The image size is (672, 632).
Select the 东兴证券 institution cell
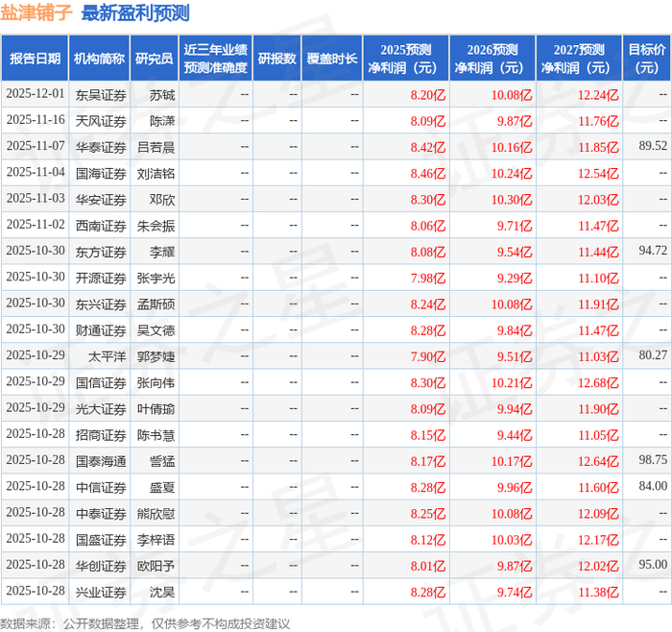101,304
